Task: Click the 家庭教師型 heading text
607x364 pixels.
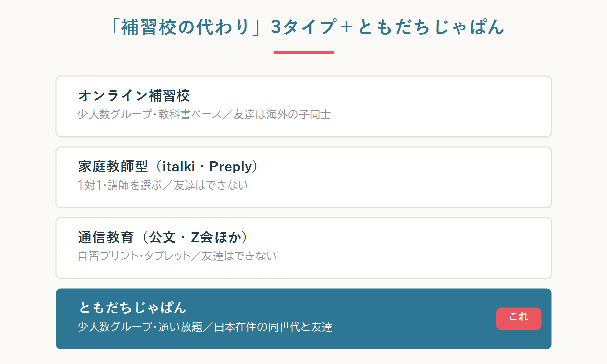Action: [x=113, y=166]
